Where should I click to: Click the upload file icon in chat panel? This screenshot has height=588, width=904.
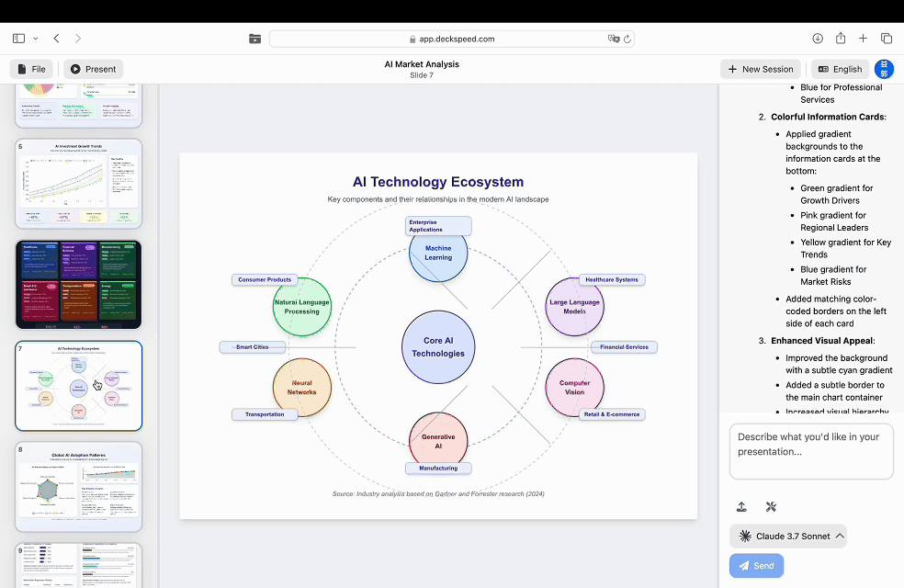741,506
